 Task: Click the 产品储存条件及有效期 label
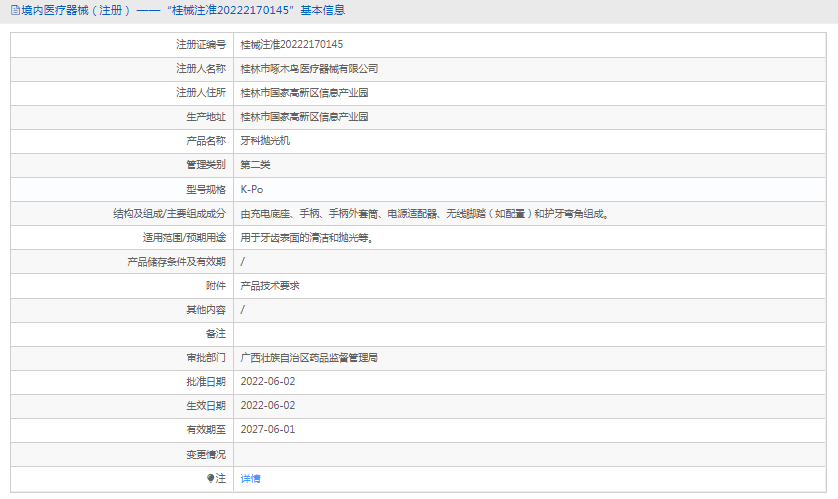tap(176, 262)
